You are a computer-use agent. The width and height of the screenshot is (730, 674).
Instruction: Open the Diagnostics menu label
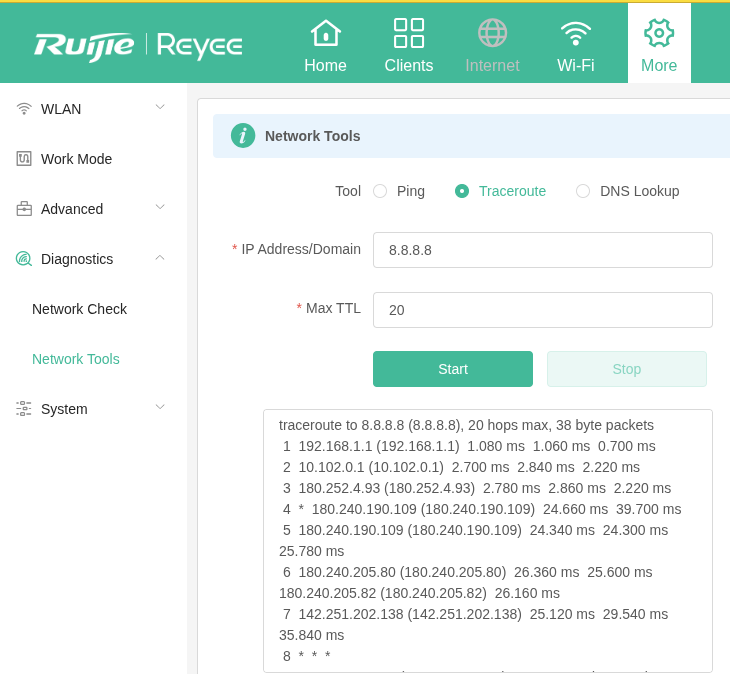[x=77, y=259]
